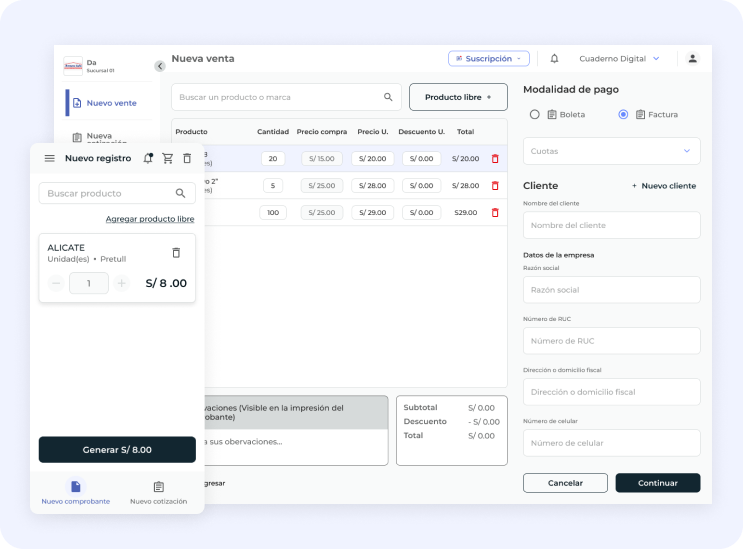Click the notification bell in Nuevo registro panel

(148, 158)
